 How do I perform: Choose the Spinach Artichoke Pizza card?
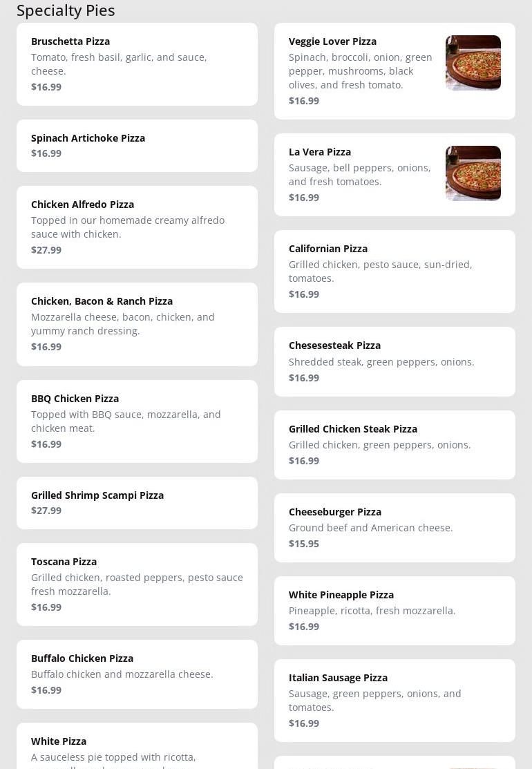[x=137, y=146]
